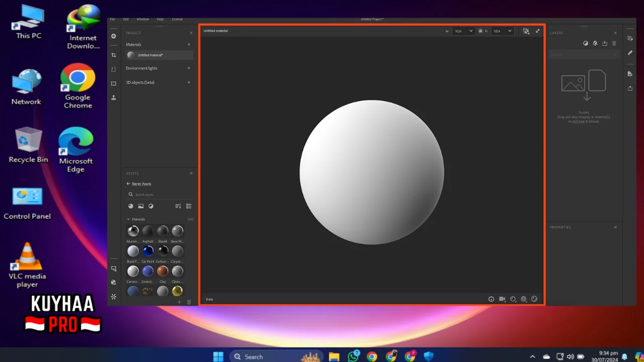Click the ruler icon on right sidebar
Image resolution: width=644 pixels, height=362 pixels.
[x=630, y=53]
